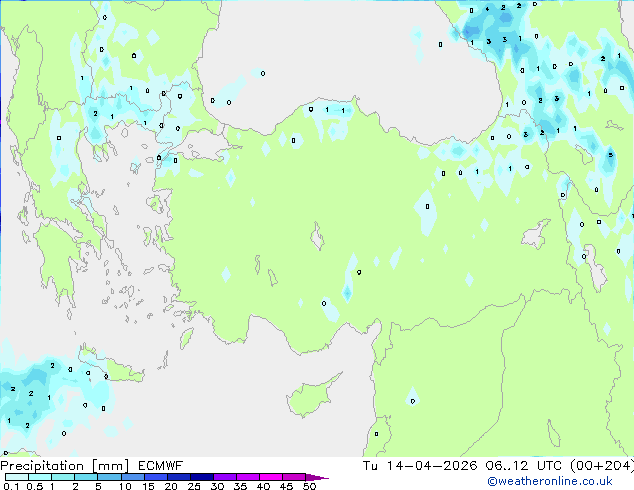
Task: Click the '35' legend scale value
Action: [x=240, y=486]
